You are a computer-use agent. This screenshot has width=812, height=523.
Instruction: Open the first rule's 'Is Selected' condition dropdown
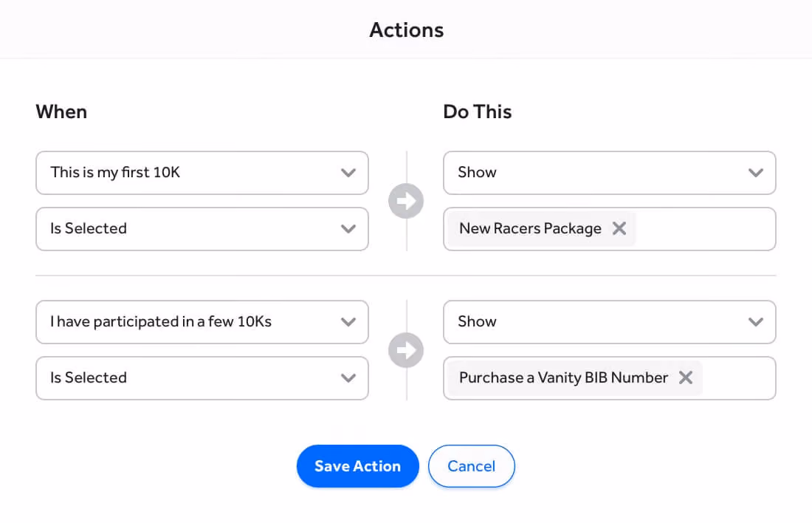202,228
